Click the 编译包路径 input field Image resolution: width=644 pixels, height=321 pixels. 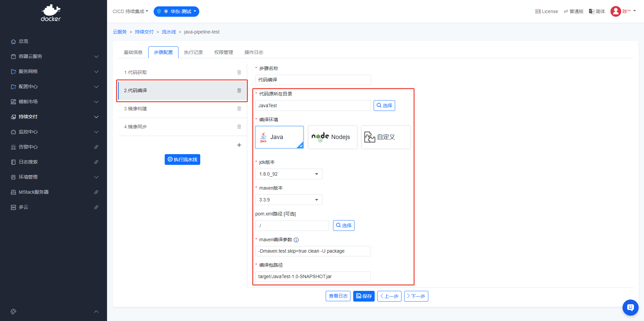[313, 276]
